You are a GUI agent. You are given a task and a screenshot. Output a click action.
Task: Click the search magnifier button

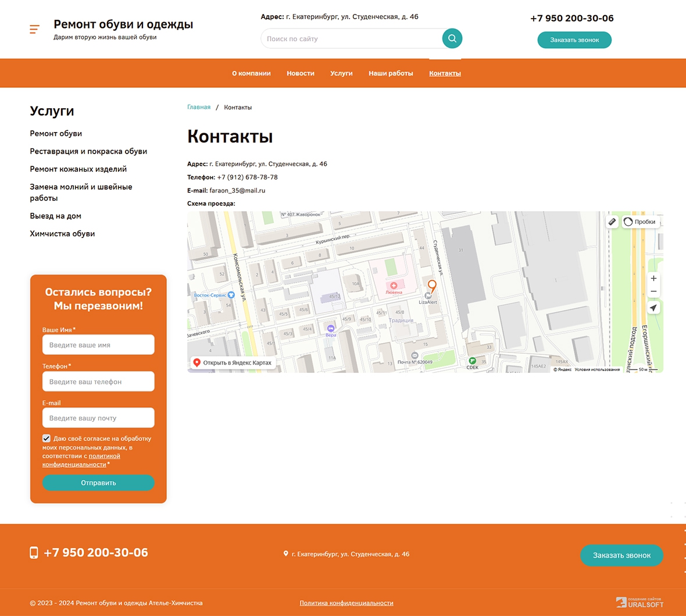[x=452, y=38]
